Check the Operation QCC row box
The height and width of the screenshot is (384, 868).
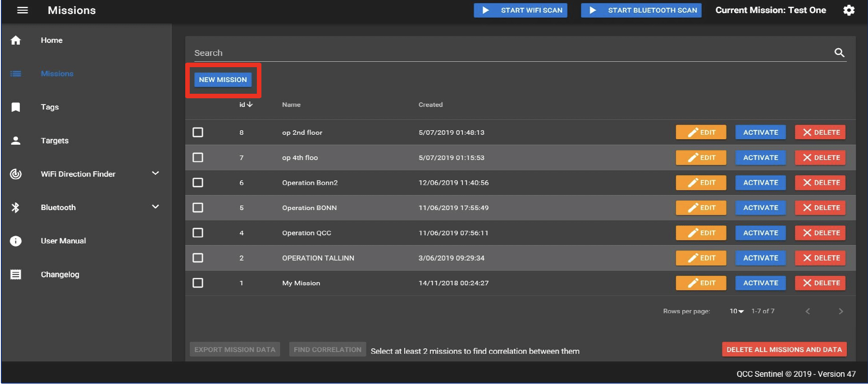(198, 233)
